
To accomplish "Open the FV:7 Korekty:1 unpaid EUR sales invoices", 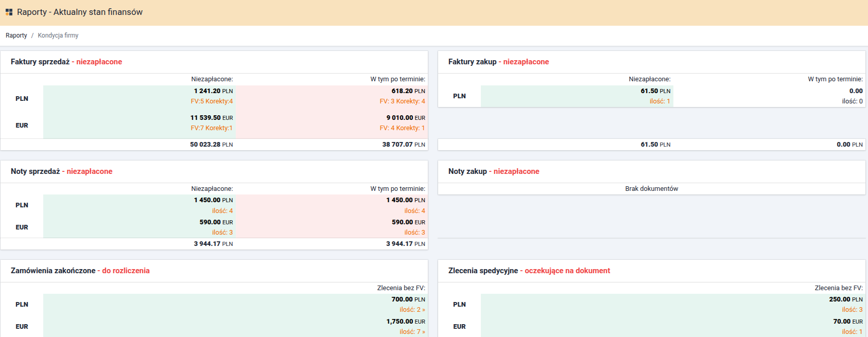I will tap(212, 128).
